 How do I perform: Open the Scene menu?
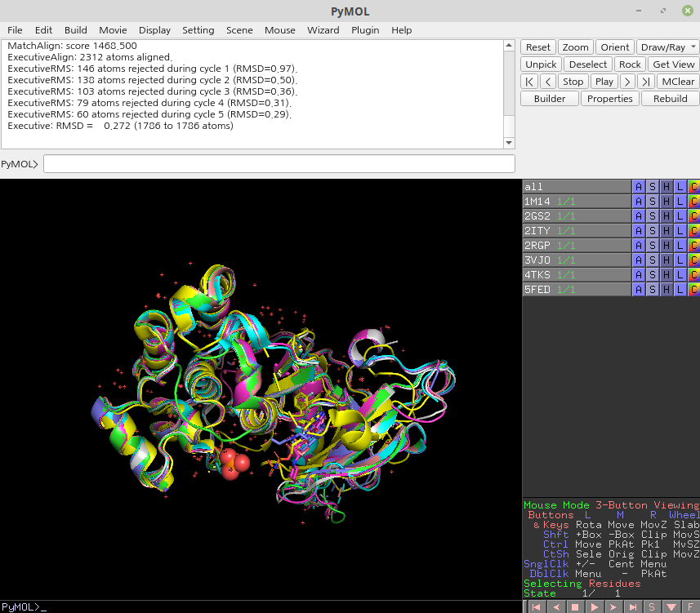click(x=239, y=29)
